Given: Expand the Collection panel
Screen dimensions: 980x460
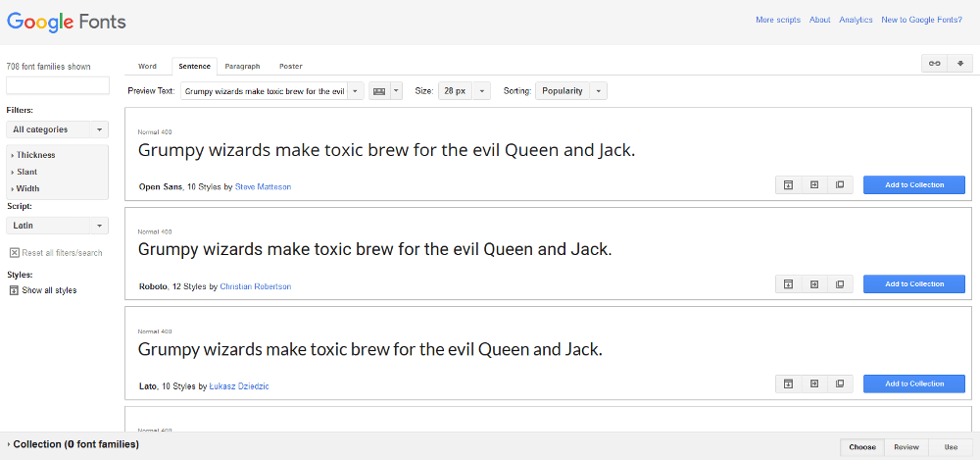Looking at the screenshot, I should 73,444.
